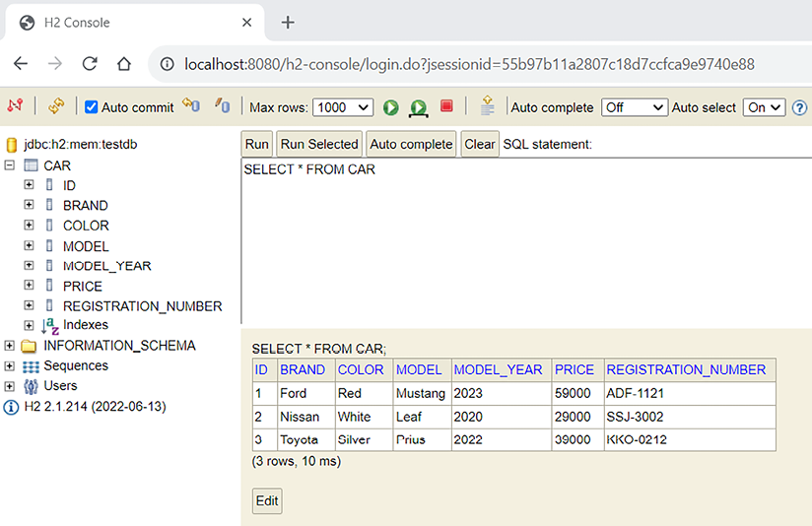Click the Disconnect icon in toolbar
The width and height of the screenshot is (812, 526).
coord(15,106)
